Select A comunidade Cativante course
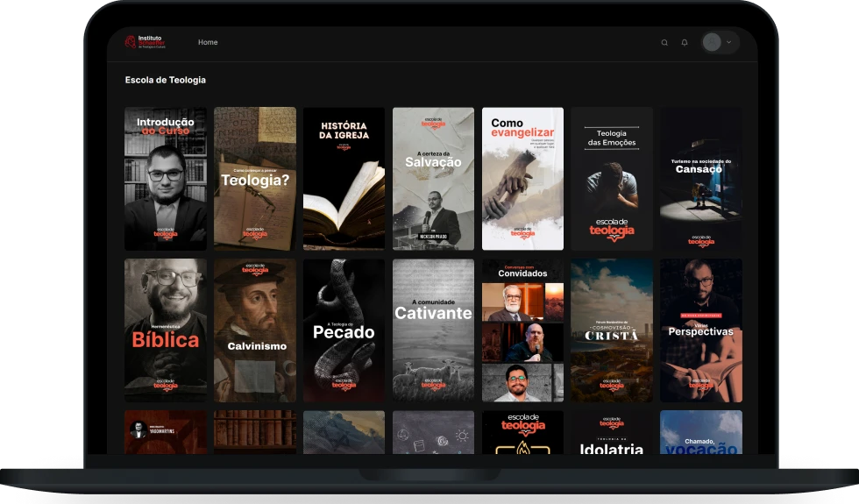Viewport: 859px width, 504px height. [433, 330]
